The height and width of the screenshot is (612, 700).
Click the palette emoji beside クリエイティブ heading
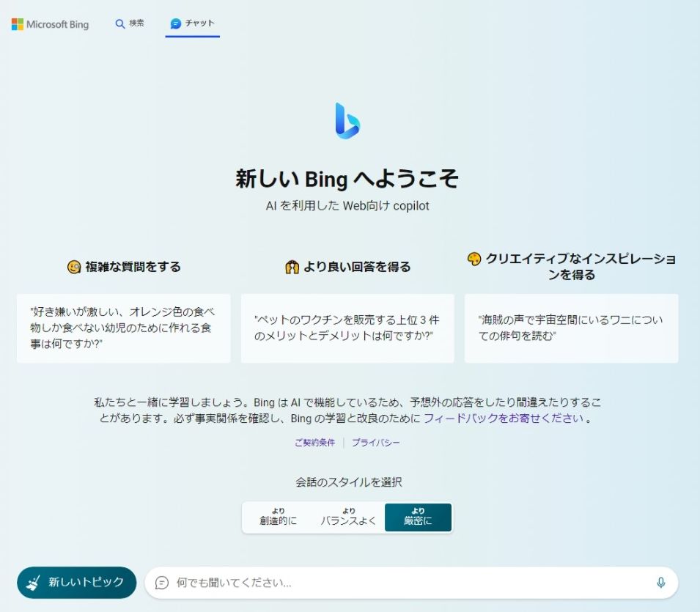click(474, 259)
